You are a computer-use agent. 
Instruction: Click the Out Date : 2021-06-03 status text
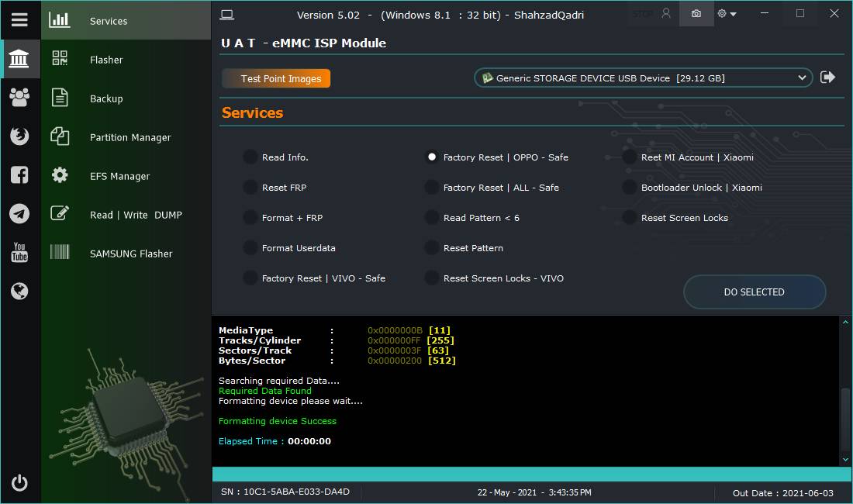pyautogui.click(x=783, y=492)
